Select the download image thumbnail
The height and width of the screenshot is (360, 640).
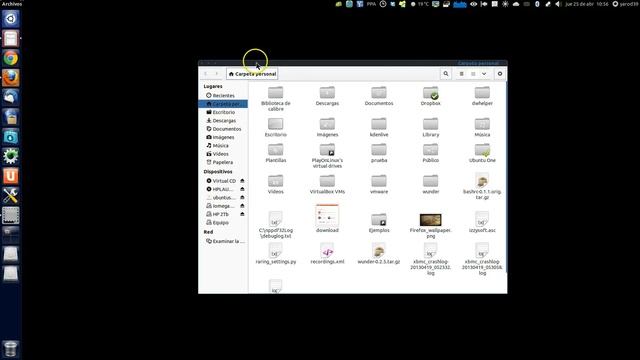point(327,218)
